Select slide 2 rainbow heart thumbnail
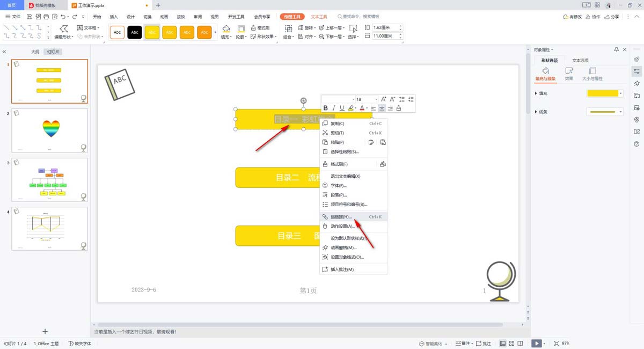The height and width of the screenshot is (349, 644). click(x=49, y=130)
